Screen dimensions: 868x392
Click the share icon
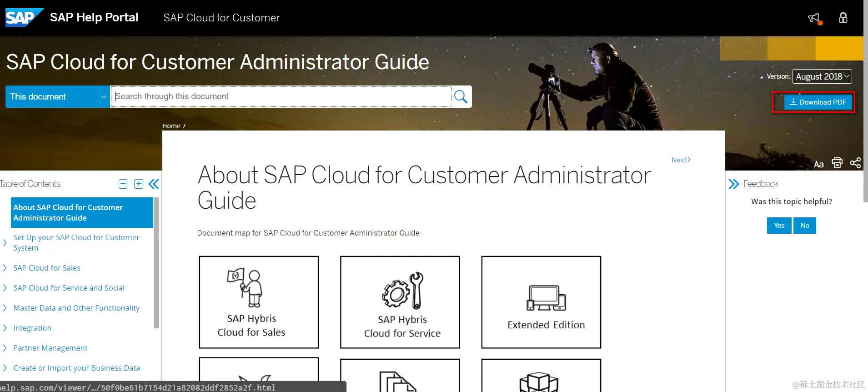click(x=855, y=163)
